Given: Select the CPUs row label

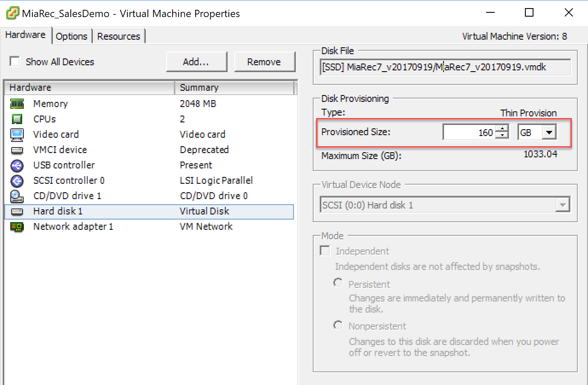Looking at the screenshot, I should tap(45, 119).
